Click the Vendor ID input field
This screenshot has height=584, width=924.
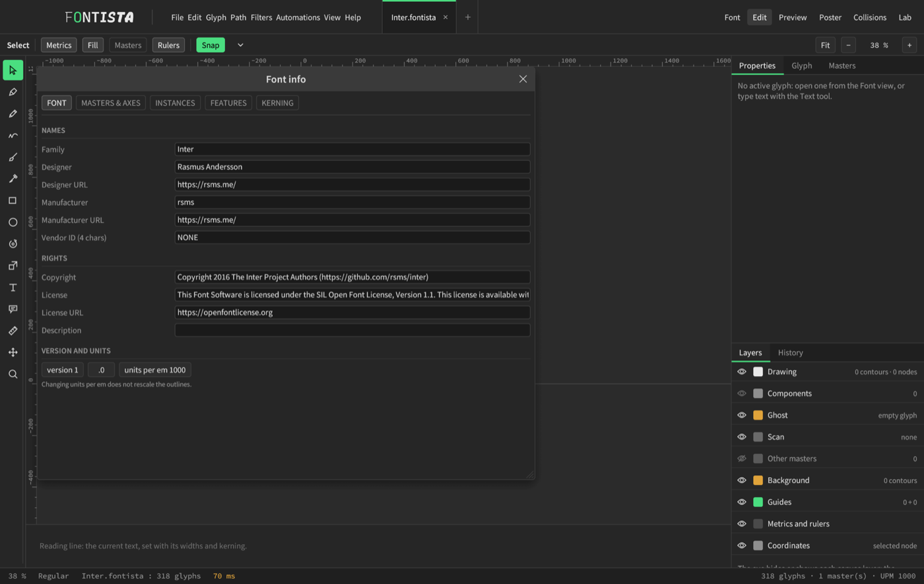[x=352, y=238]
